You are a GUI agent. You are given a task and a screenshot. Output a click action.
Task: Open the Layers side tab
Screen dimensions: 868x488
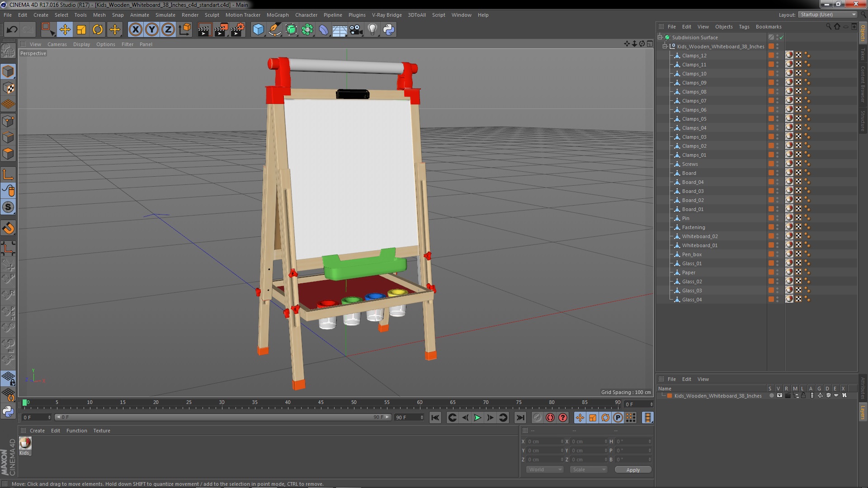click(863, 413)
